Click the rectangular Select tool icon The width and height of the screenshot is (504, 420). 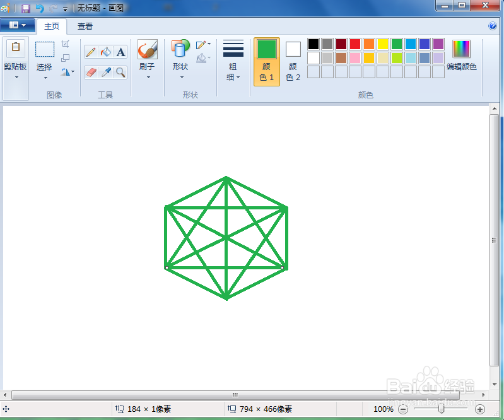tap(45, 49)
